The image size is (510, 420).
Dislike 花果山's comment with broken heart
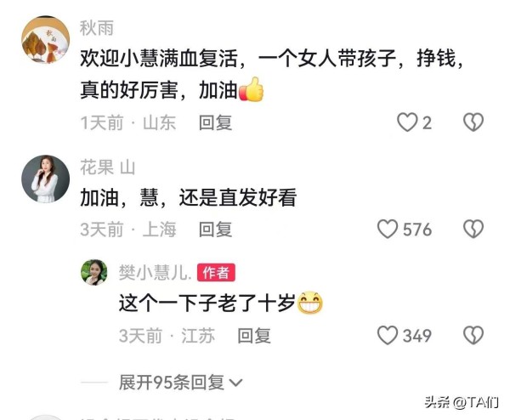point(473,229)
